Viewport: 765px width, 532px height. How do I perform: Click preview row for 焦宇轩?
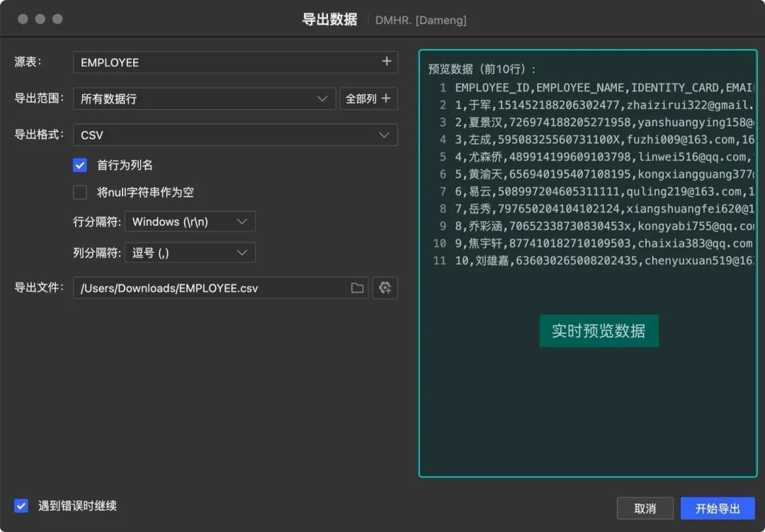coord(604,244)
